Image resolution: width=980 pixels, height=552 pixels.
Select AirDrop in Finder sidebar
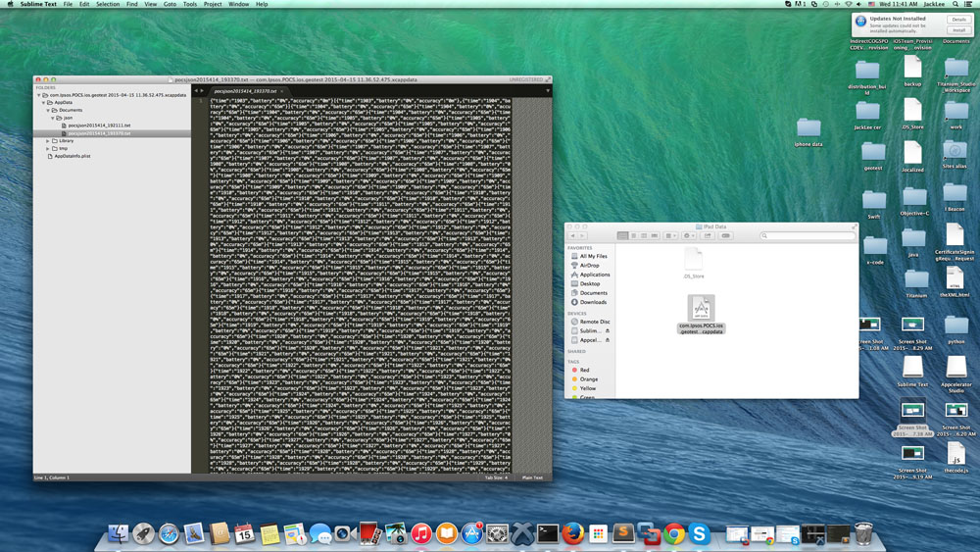(586, 265)
